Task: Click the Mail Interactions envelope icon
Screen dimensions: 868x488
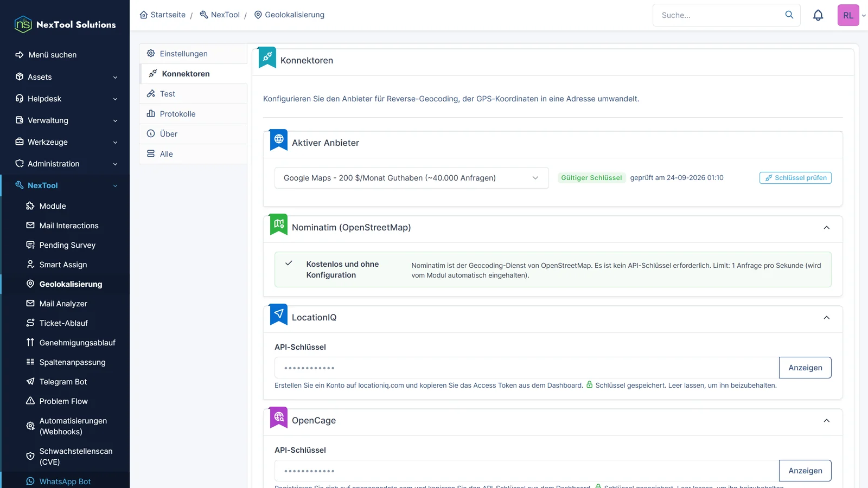Action: tap(30, 226)
